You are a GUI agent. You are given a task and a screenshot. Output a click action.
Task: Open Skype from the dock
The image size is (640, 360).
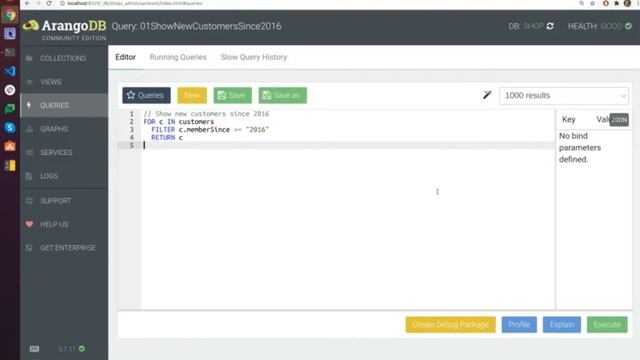click(10, 127)
